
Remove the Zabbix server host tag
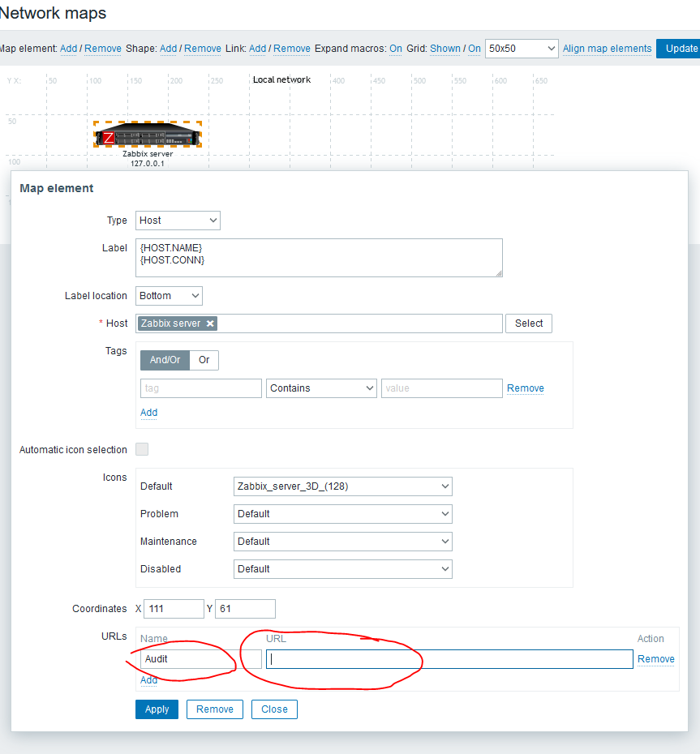pyautogui.click(x=210, y=323)
